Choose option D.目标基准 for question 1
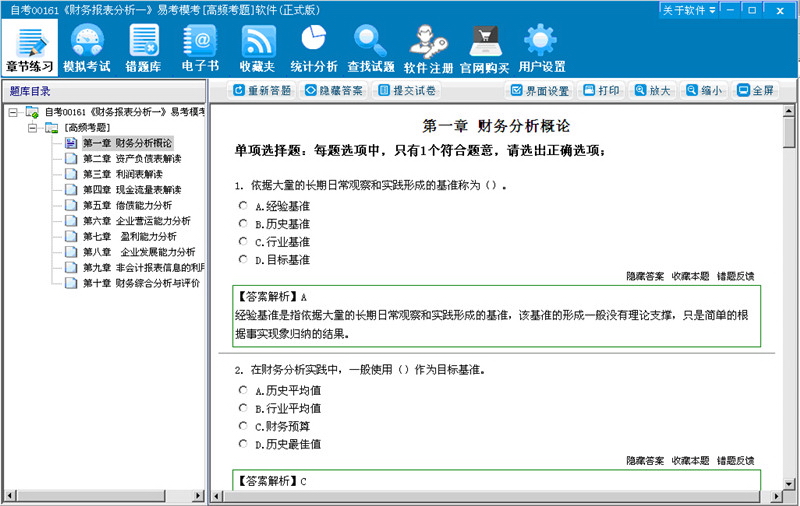The image size is (800, 506). tap(243, 259)
